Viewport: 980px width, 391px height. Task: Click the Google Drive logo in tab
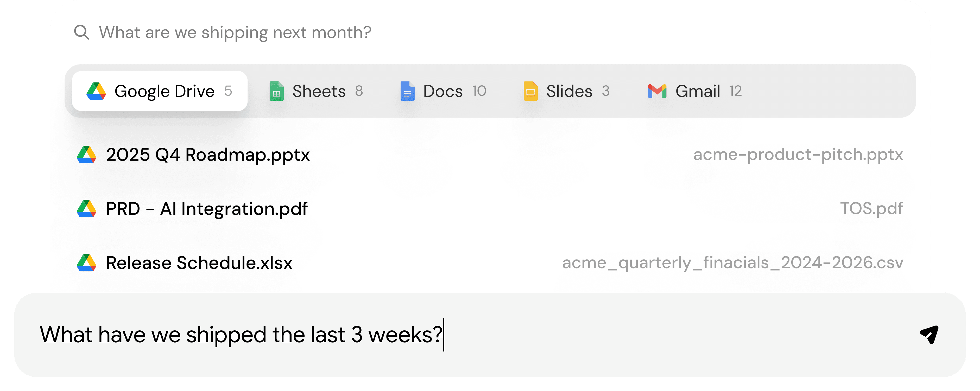(96, 91)
